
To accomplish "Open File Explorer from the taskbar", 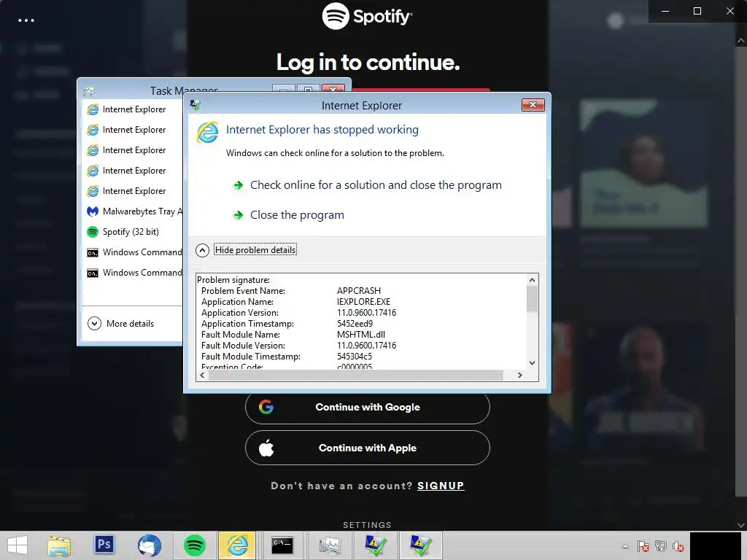I will tap(59, 545).
